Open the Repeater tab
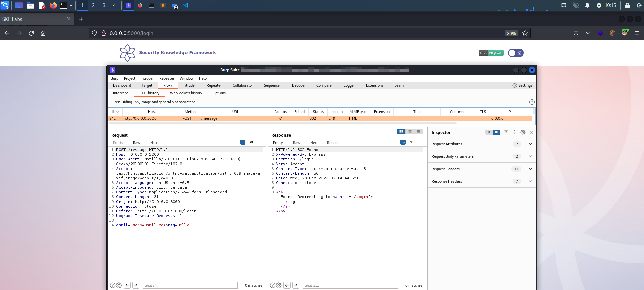Viewport: 644px width, 290px height. pyautogui.click(x=214, y=85)
